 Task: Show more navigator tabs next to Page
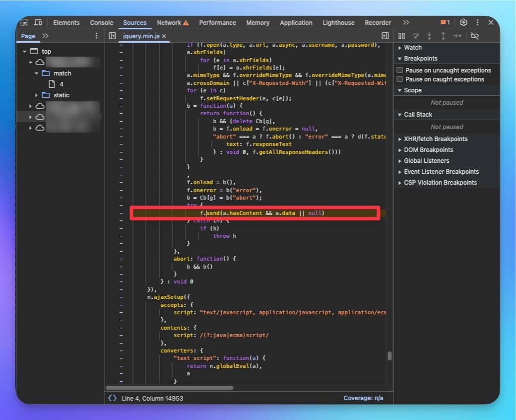pos(46,36)
